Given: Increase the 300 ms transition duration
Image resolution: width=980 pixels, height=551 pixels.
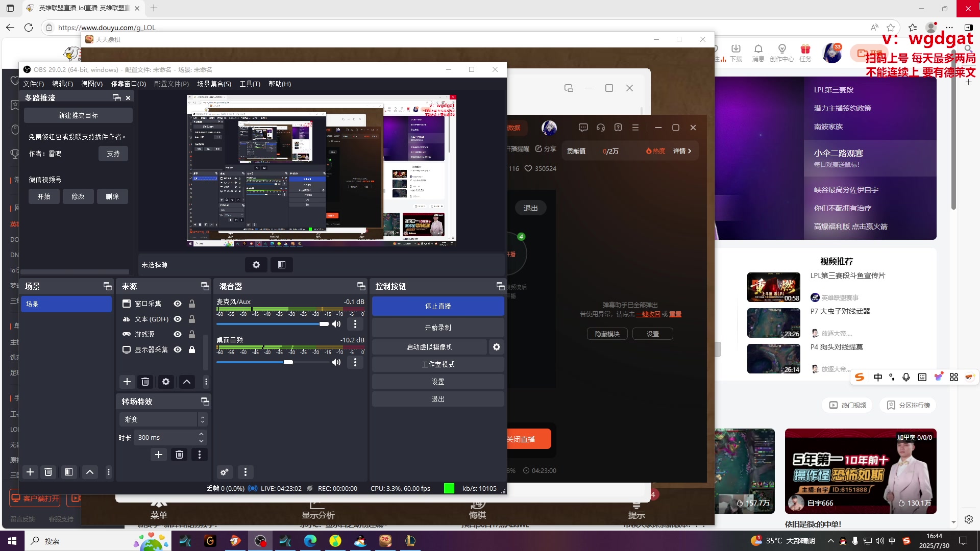Looking at the screenshot, I should point(201,434).
